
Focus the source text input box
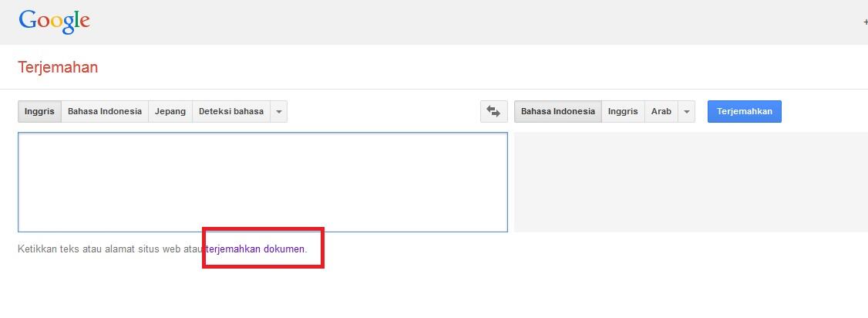[x=263, y=182]
